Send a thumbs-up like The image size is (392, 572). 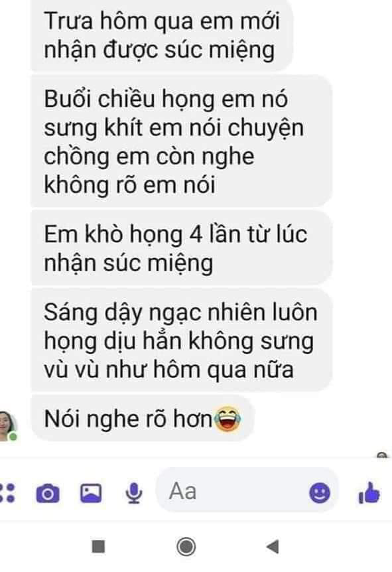(x=369, y=494)
